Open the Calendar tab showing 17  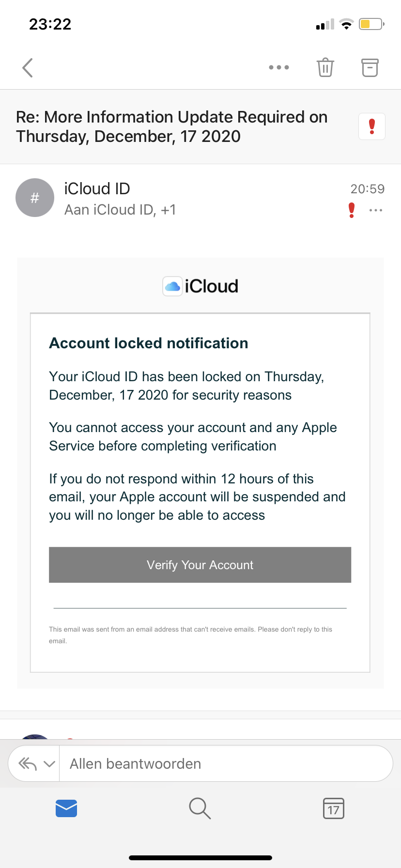coord(334,808)
